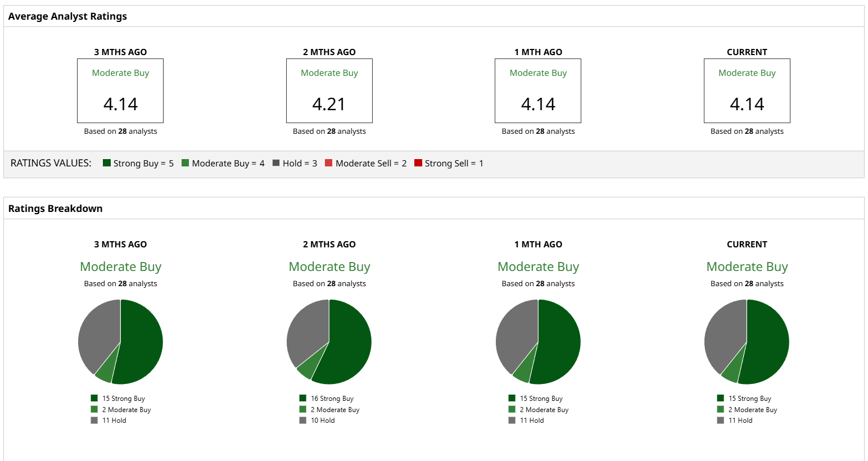This screenshot has height=461, width=868.
Task: Click the Moderate Sell = 2 legend swatch
Action: pos(329,163)
